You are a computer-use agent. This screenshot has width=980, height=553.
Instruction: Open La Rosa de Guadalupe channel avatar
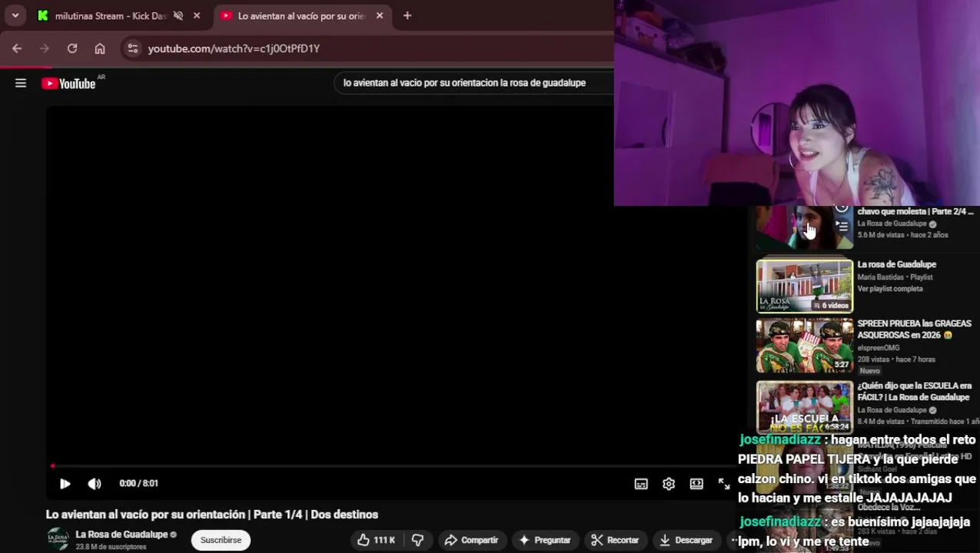tap(58, 540)
